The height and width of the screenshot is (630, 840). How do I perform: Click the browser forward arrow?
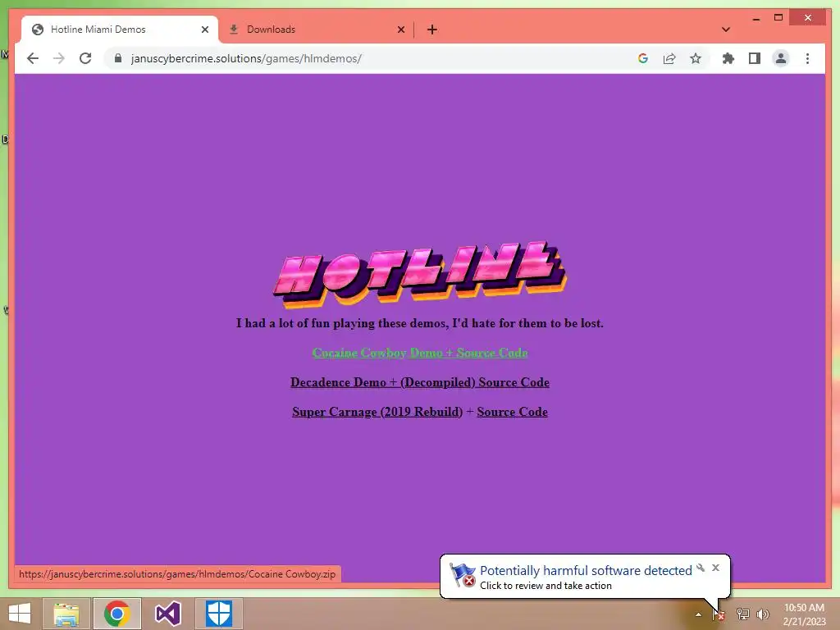click(x=59, y=58)
